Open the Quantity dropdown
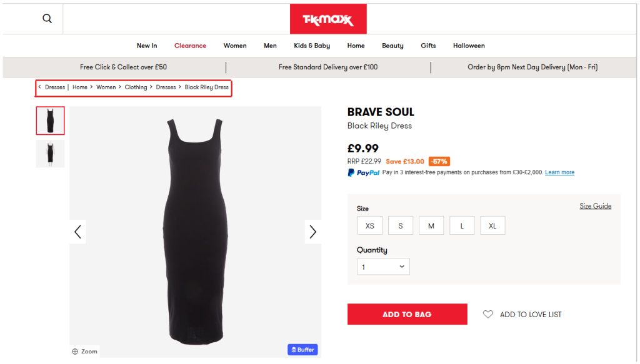 [383, 267]
